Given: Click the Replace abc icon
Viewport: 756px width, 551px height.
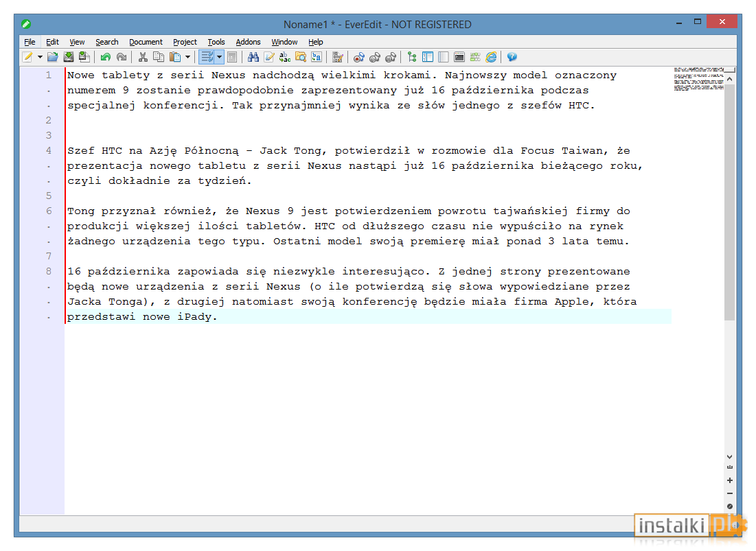Looking at the screenshot, I should (285, 58).
